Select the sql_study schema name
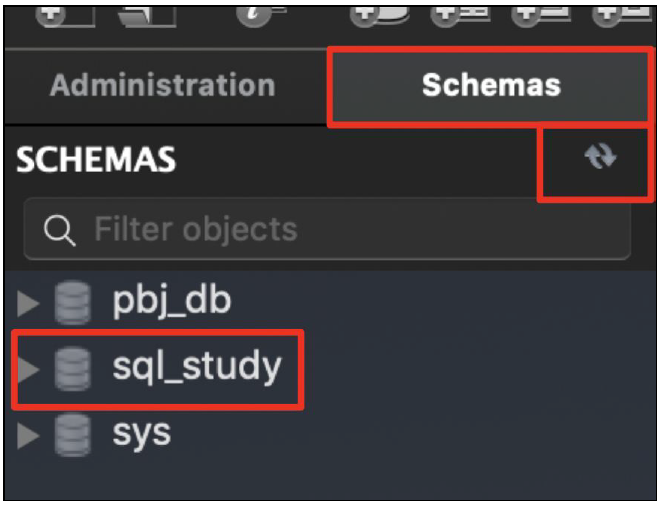The image size is (662, 506). pyautogui.click(x=197, y=368)
